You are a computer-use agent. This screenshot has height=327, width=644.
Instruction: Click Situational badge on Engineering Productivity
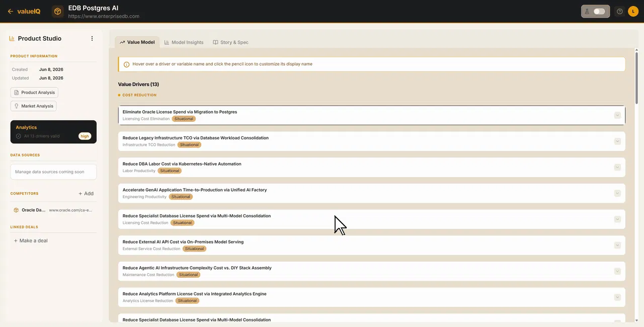coord(181,197)
